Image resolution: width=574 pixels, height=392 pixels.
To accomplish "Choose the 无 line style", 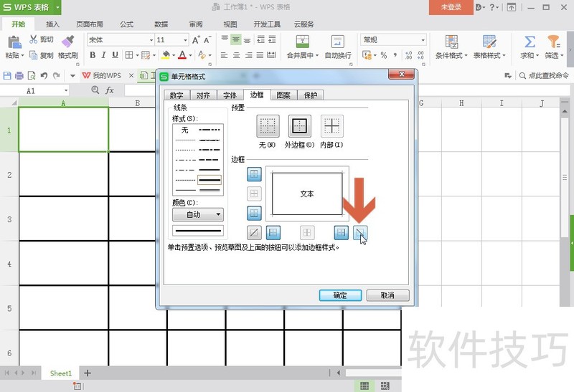I will [185, 130].
